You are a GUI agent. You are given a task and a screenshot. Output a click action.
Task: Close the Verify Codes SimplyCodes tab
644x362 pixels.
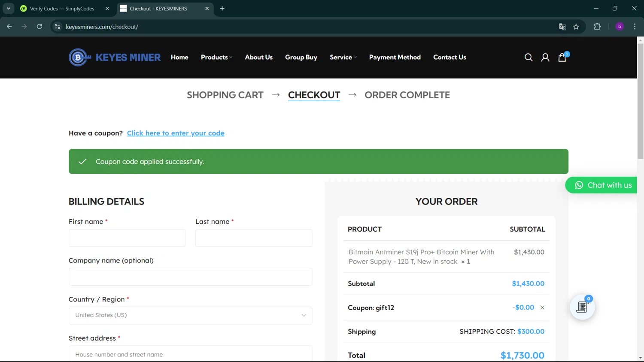(x=107, y=9)
